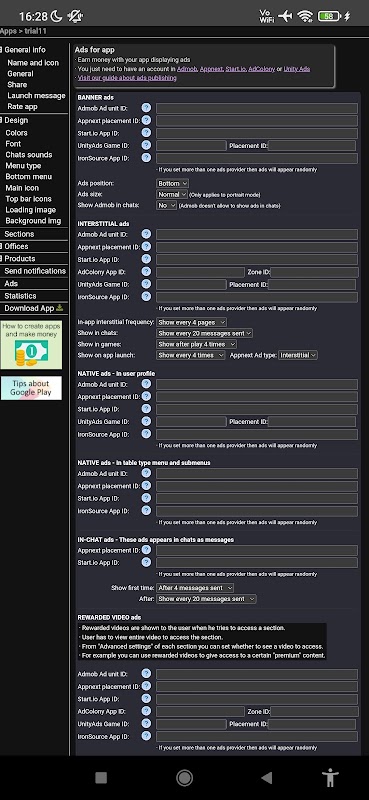
Task: Open help for Interstitial IronSource App ID
Action: pyautogui.click(x=146, y=296)
